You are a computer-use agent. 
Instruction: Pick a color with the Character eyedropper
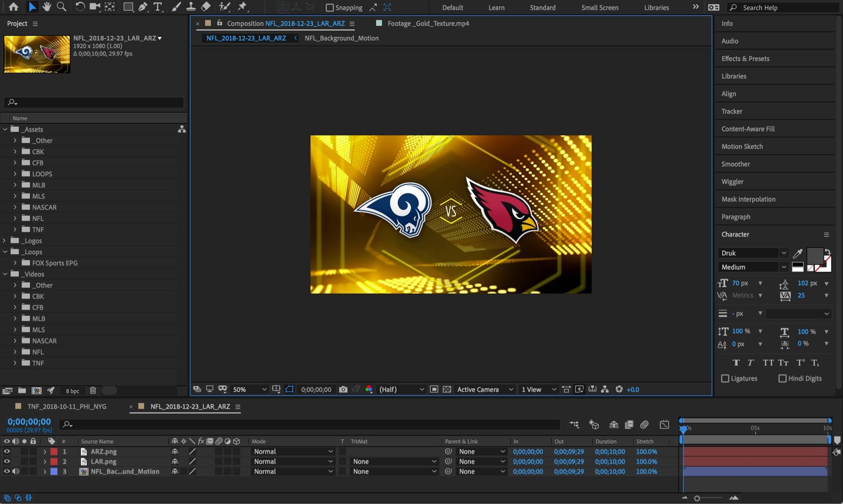point(798,253)
